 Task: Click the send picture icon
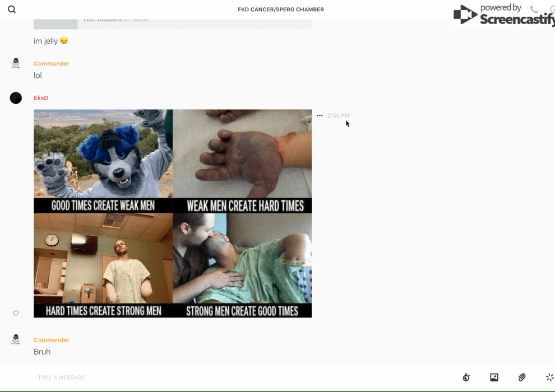click(x=494, y=377)
